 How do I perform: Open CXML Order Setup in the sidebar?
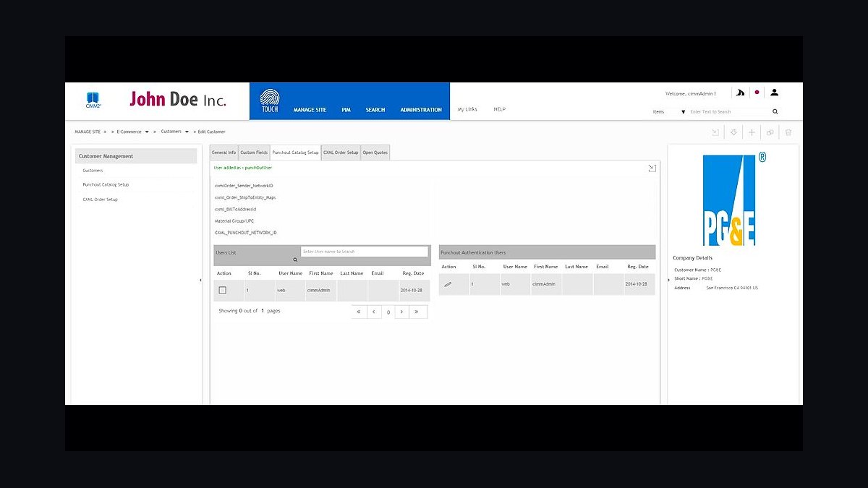(100, 199)
